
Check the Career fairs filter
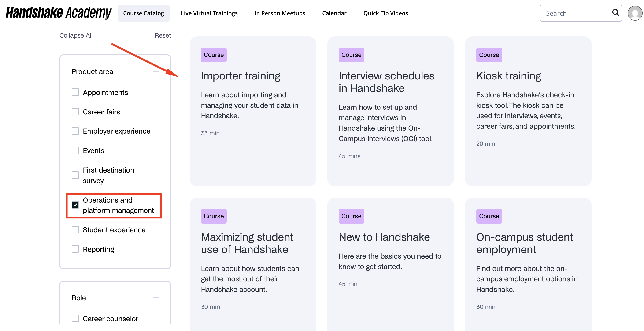(x=75, y=112)
